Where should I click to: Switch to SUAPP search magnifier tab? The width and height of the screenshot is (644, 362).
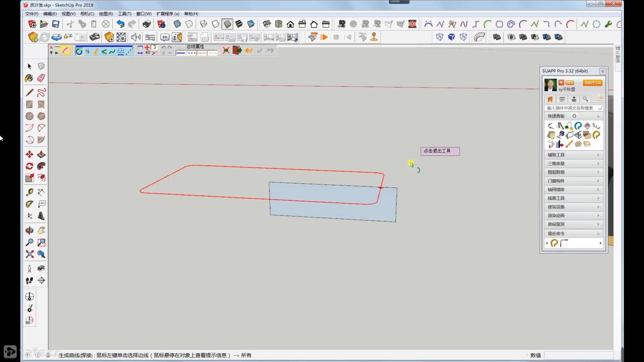tap(585, 99)
